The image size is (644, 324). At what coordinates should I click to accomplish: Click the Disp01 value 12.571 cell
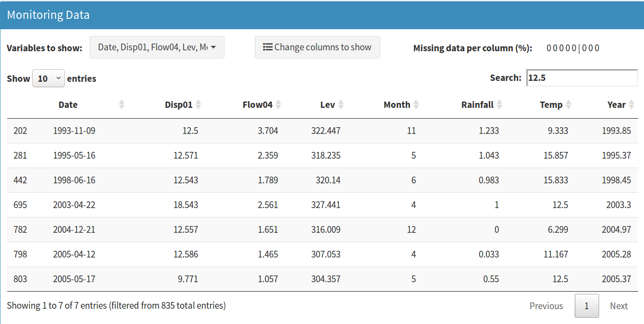(185, 155)
